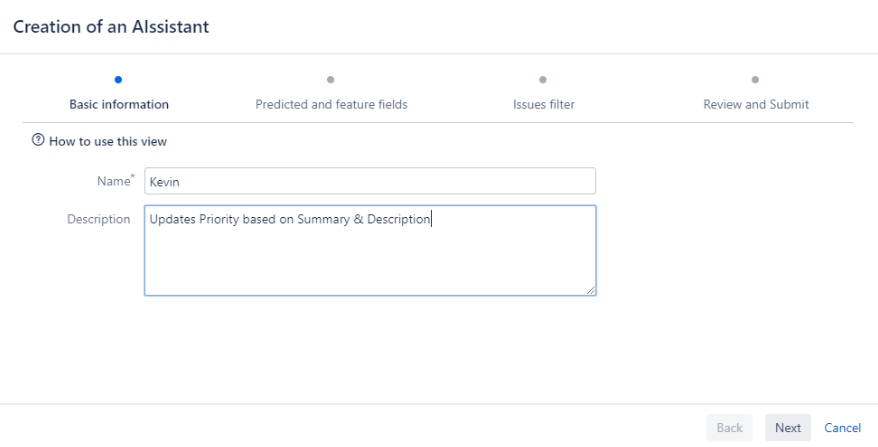The image size is (878, 447).
Task: Click the blue Basic information step dot
Action: (x=119, y=79)
